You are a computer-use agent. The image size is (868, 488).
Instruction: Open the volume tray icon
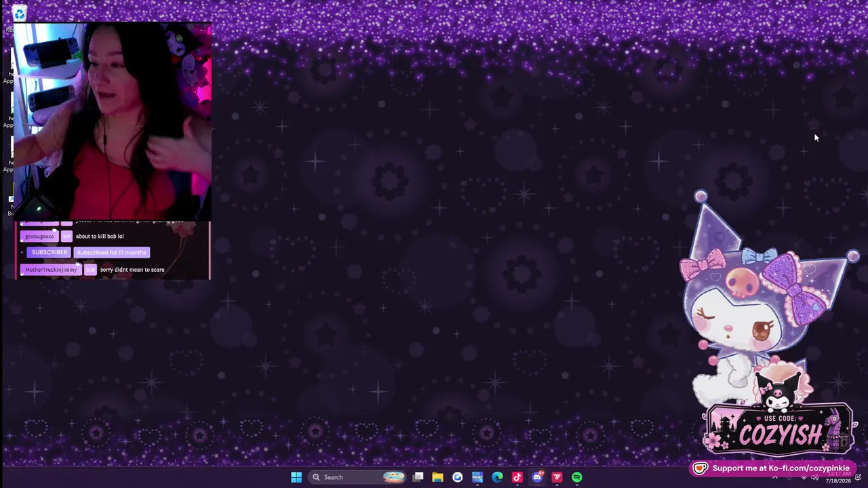(x=814, y=477)
